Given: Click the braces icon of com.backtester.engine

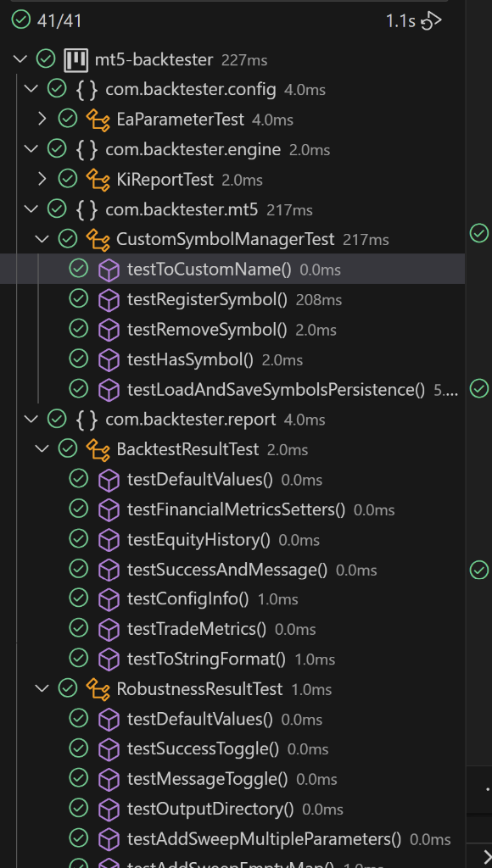Looking at the screenshot, I should [x=87, y=149].
